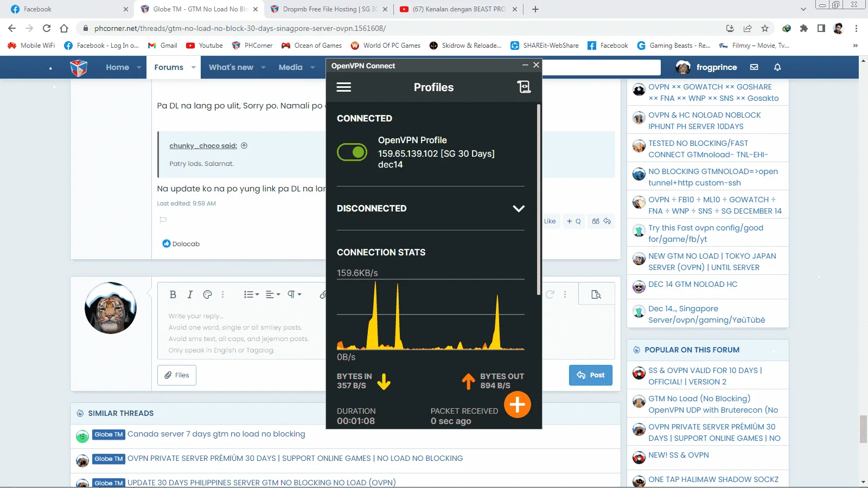This screenshot has width=868, height=488.
Task: Expand the Forums menu dropdown arrow
Action: click(193, 68)
